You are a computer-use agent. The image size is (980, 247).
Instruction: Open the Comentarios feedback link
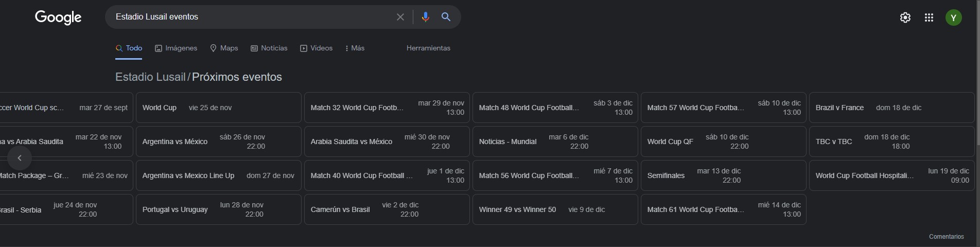[946, 237]
